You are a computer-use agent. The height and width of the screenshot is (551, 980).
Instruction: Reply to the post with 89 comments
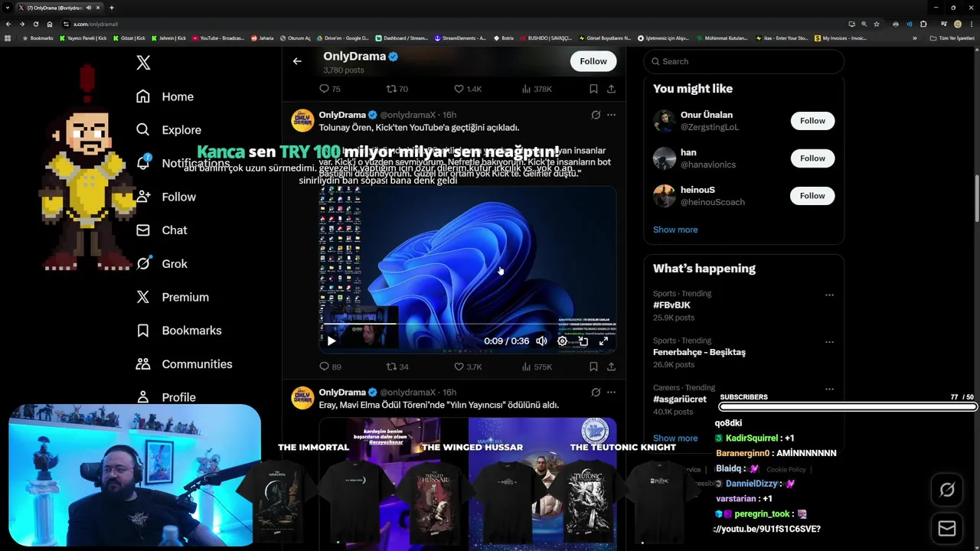pos(330,367)
